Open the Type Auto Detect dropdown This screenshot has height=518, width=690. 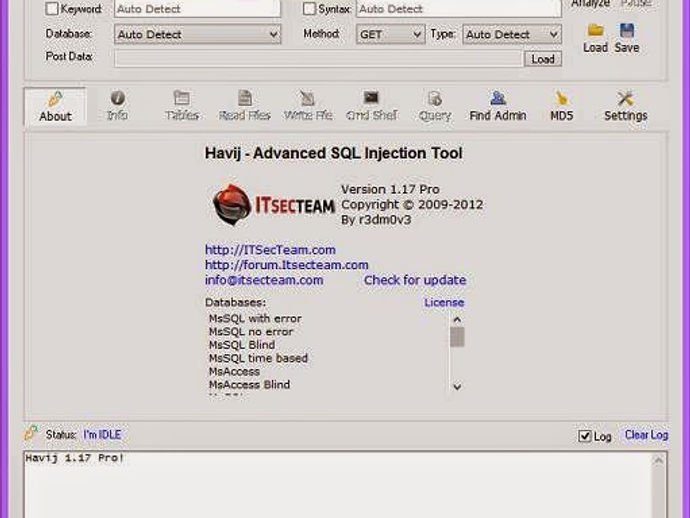pyautogui.click(x=512, y=34)
